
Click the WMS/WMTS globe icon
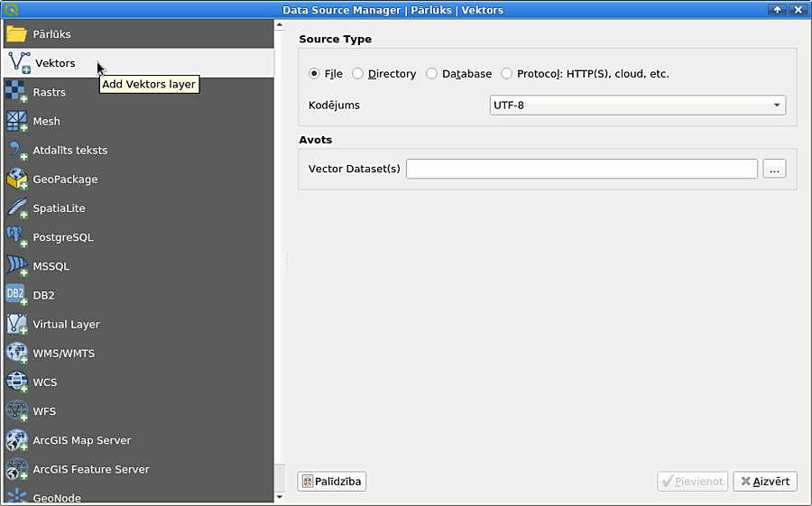pos(16,354)
